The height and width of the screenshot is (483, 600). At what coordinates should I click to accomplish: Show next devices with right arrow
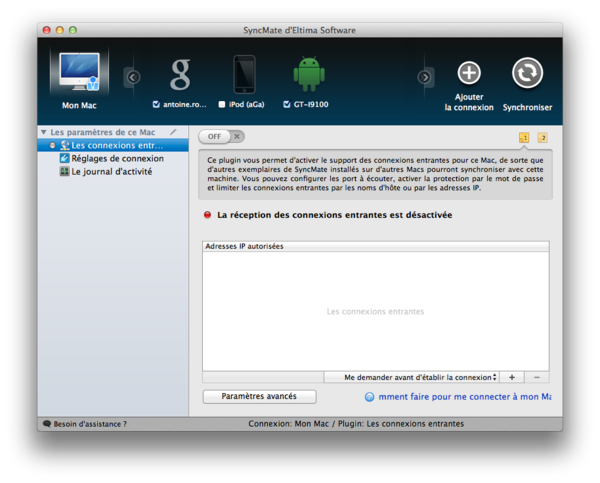click(424, 78)
